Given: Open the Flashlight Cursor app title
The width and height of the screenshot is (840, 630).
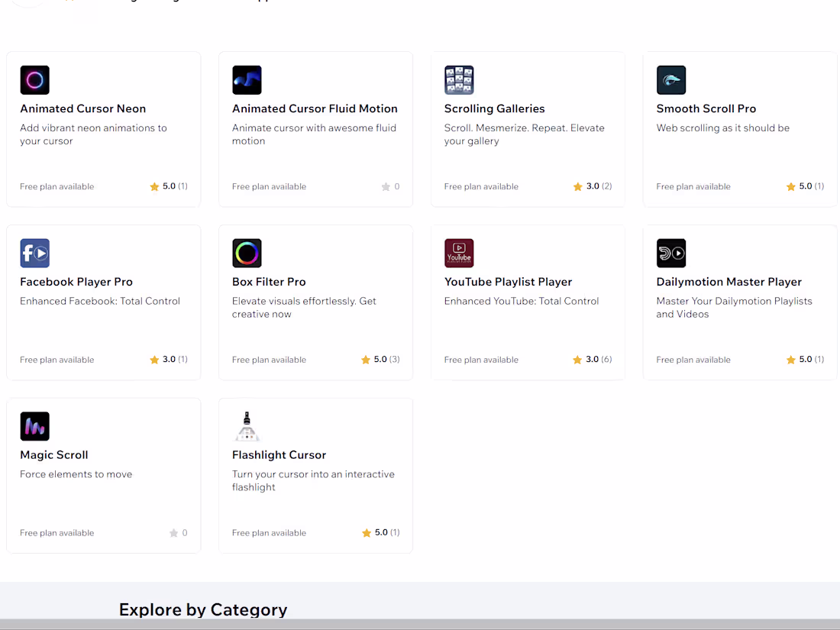Looking at the screenshot, I should 279,454.
